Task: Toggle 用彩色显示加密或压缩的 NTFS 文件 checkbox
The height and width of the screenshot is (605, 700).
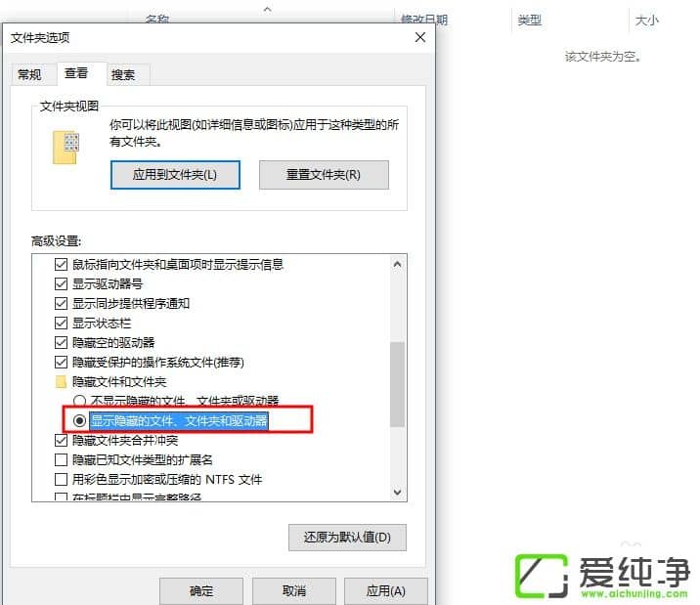Action: tap(61, 480)
